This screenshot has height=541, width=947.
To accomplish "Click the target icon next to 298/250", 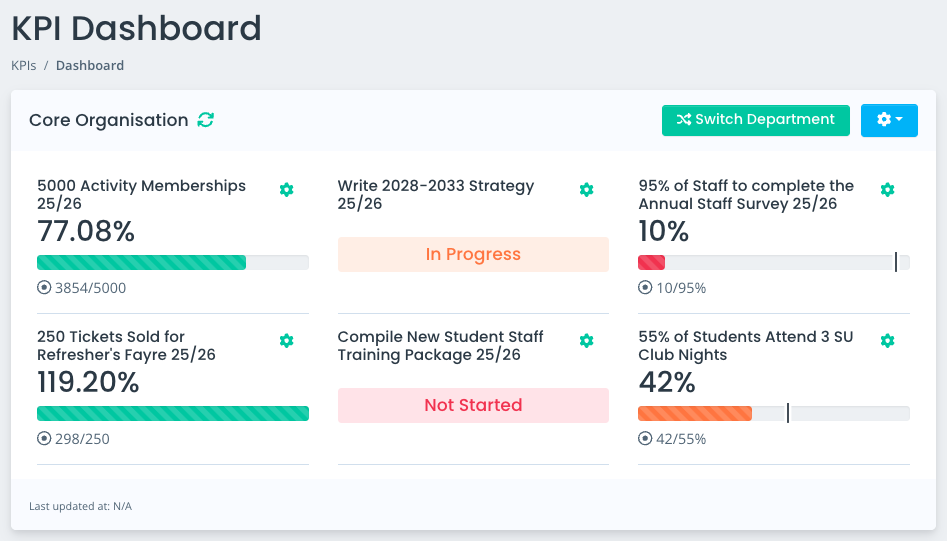I will pyautogui.click(x=44, y=439).
